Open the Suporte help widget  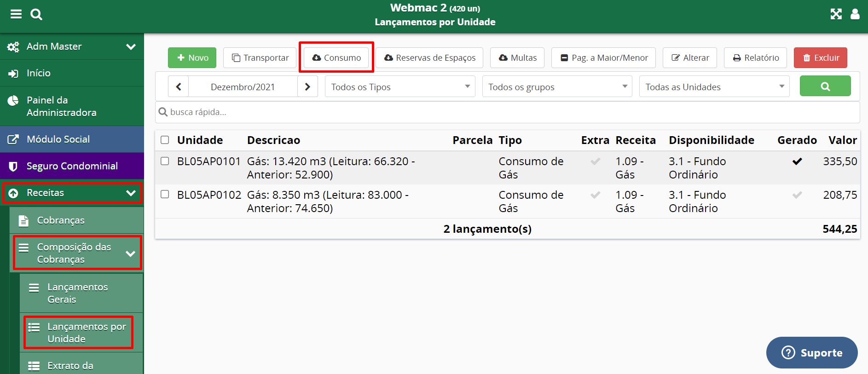[x=811, y=353]
